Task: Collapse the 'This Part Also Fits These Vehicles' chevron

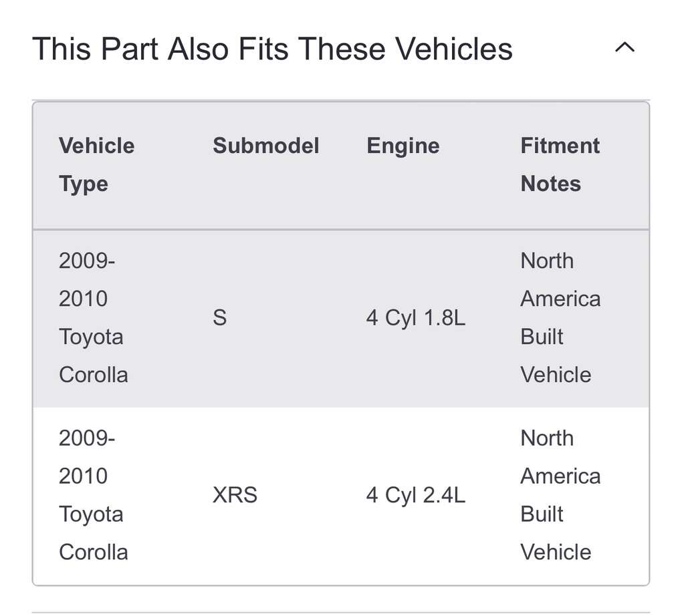Action: pyautogui.click(x=624, y=48)
